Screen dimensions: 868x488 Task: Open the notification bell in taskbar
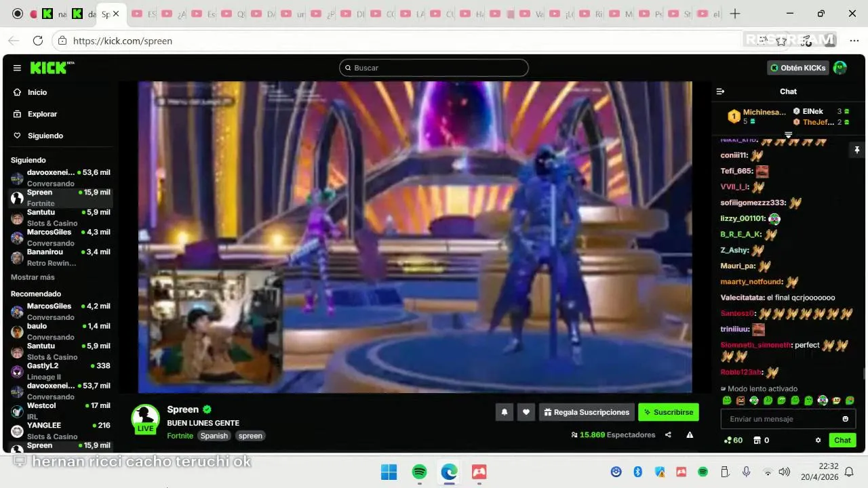coord(849,472)
